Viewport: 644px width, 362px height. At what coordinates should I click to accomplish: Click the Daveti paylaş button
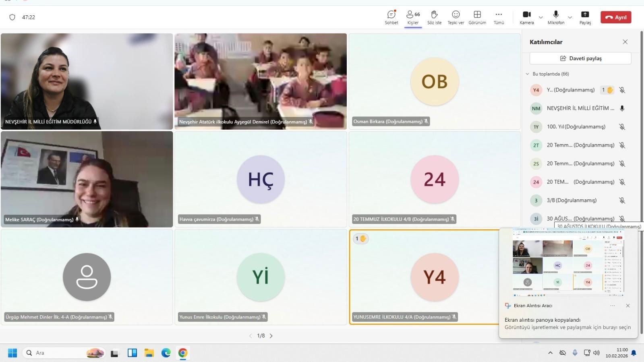click(580, 58)
